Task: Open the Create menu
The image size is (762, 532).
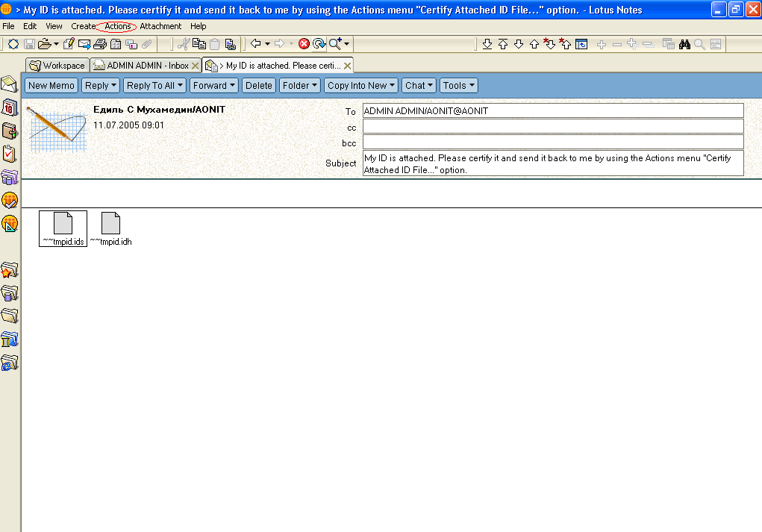Action: tap(83, 26)
